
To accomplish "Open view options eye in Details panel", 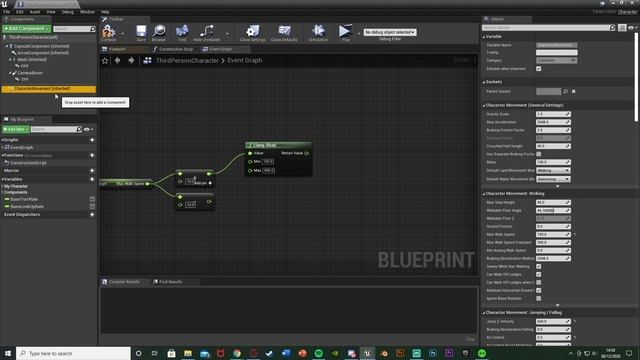I will (x=632, y=28).
